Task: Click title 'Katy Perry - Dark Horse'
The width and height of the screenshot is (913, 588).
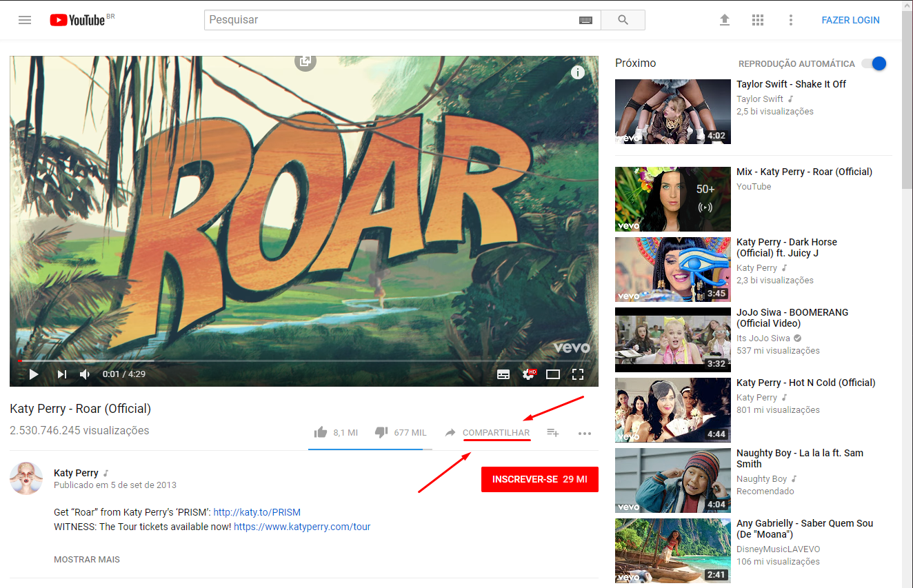Action: coord(787,247)
